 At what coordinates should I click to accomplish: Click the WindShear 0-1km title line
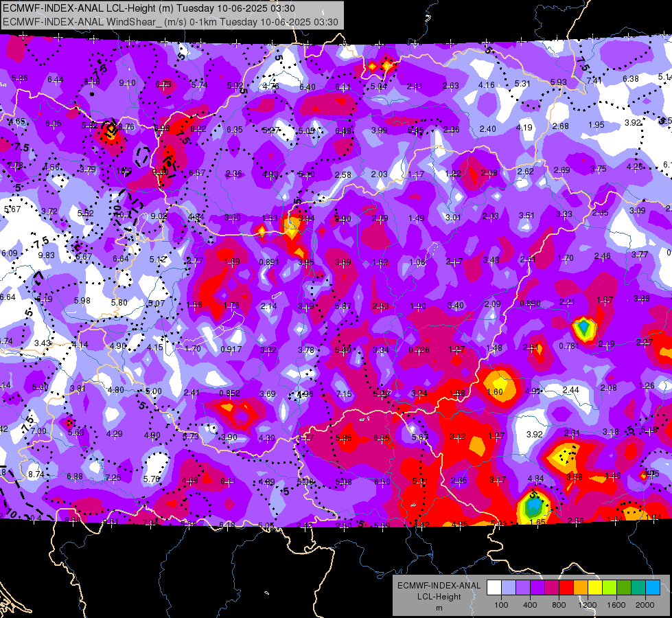point(170,22)
